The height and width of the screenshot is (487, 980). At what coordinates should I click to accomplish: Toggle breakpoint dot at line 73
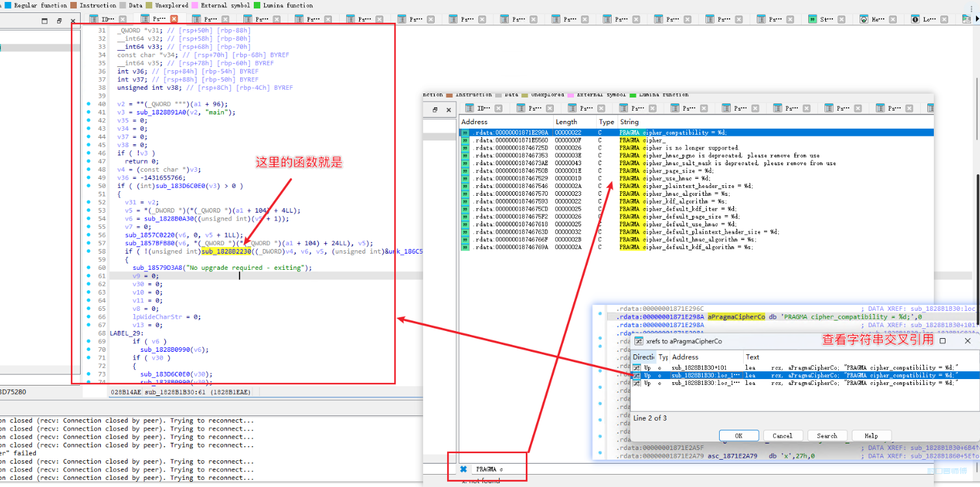click(x=88, y=374)
